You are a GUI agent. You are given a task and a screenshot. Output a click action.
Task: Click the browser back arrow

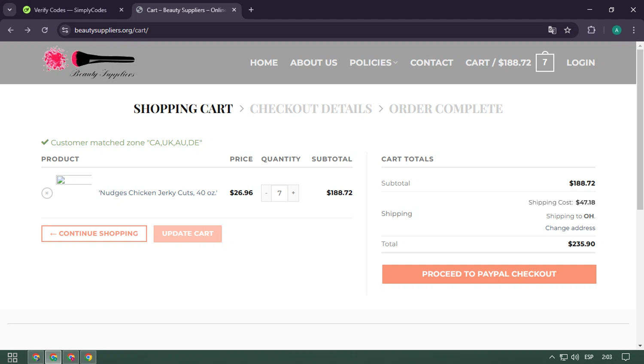(x=11, y=30)
